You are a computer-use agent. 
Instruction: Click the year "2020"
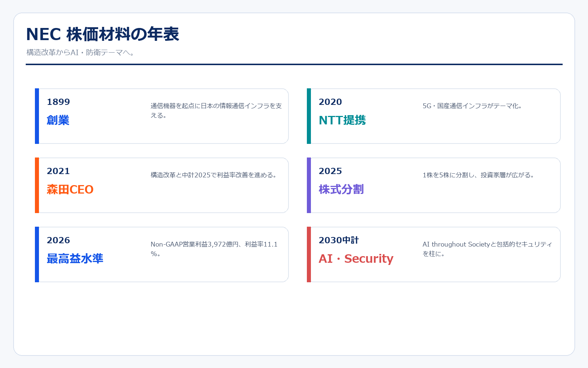pyautogui.click(x=330, y=102)
